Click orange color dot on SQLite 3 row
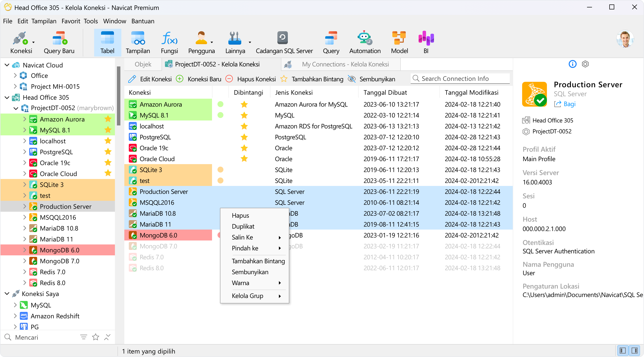 (220, 170)
